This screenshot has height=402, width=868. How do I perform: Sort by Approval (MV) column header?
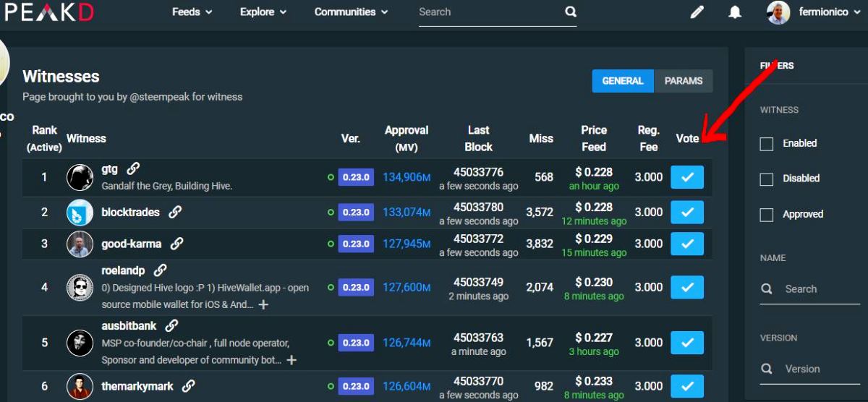tap(407, 139)
